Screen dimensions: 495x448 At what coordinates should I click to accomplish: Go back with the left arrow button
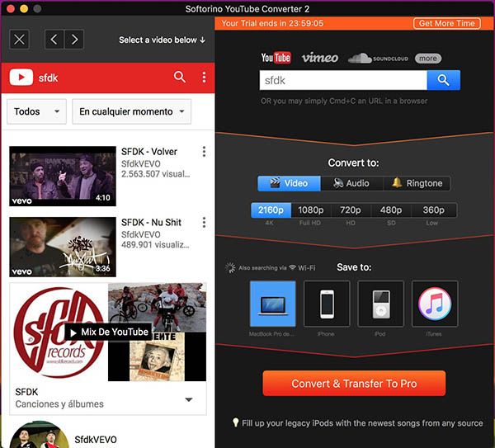tap(54, 40)
